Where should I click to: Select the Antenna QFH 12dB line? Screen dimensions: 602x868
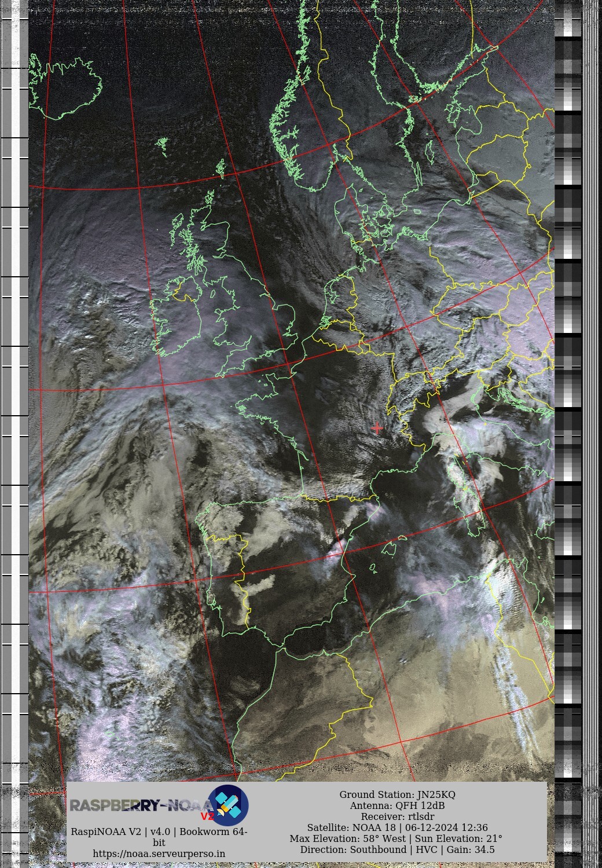point(397,805)
